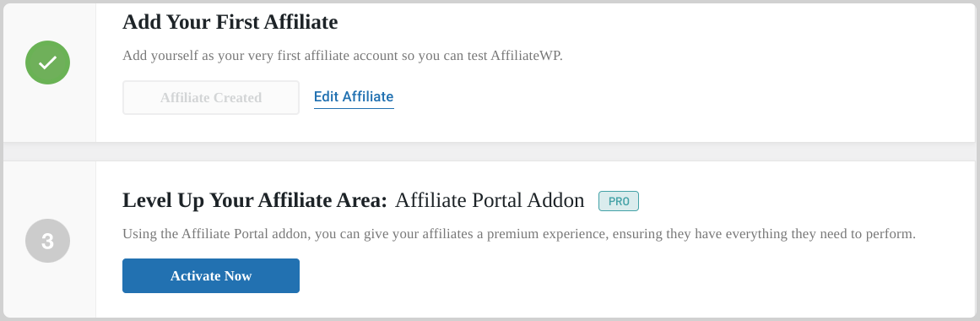The height and width of the screenshot is (321, 980).
Task: Click the blue Activate Now button
Action: [x=211, y=275]
